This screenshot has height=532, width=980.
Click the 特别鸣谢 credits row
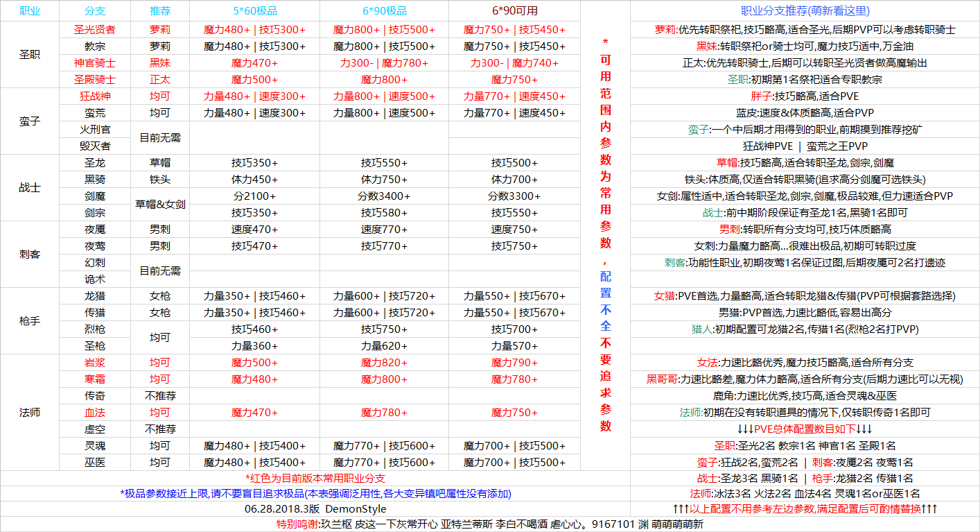[489, 524]
